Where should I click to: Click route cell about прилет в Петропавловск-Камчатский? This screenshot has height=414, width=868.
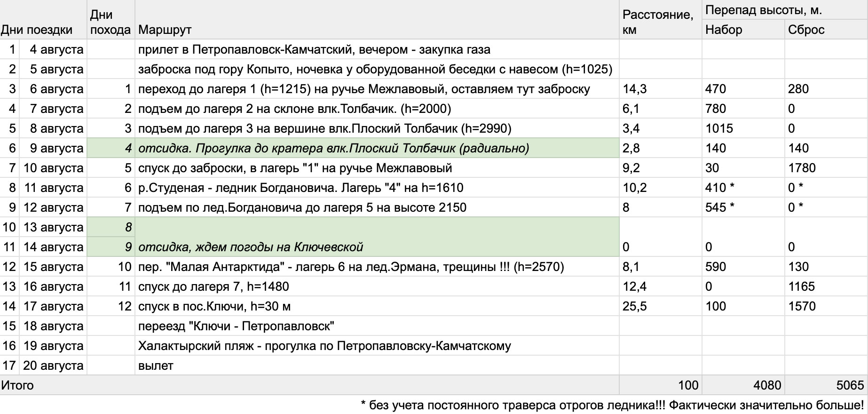pos(377,49)
